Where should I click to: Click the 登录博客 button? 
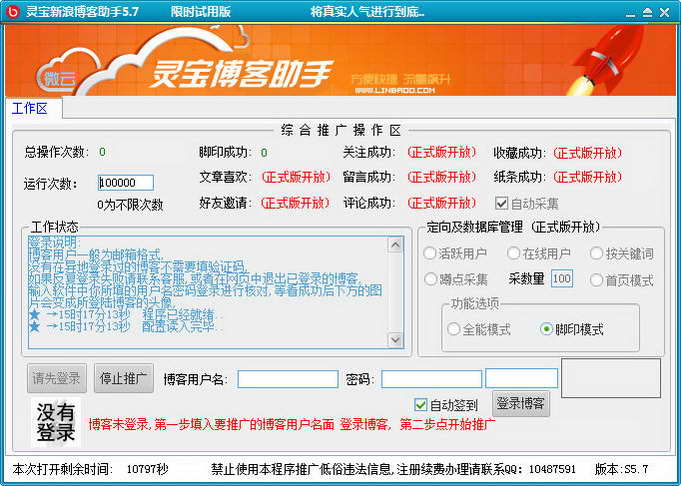[520, 404]
